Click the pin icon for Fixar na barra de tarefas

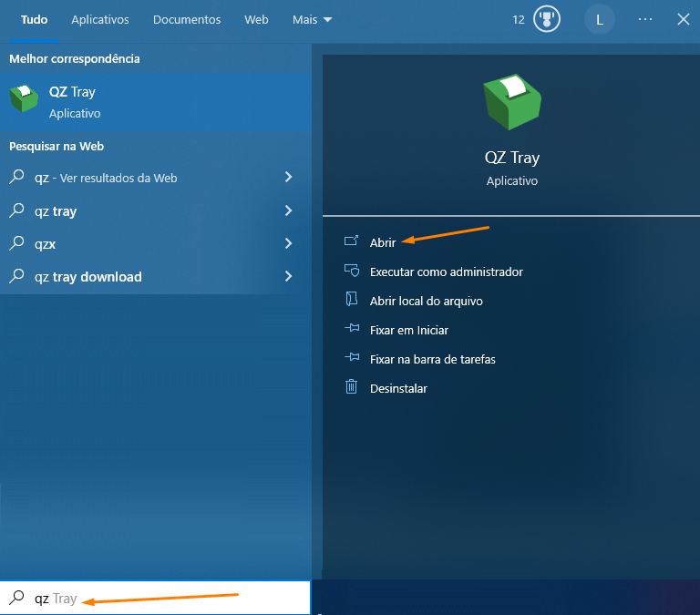(352, 357)
